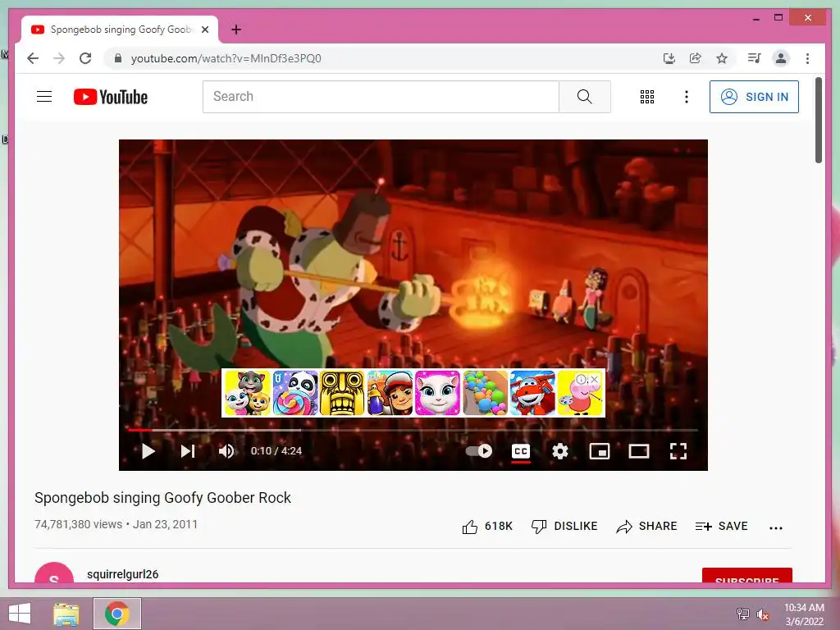Save video to a playlist
The height and width of the screenshot is (630, 840).
(721, 527)
